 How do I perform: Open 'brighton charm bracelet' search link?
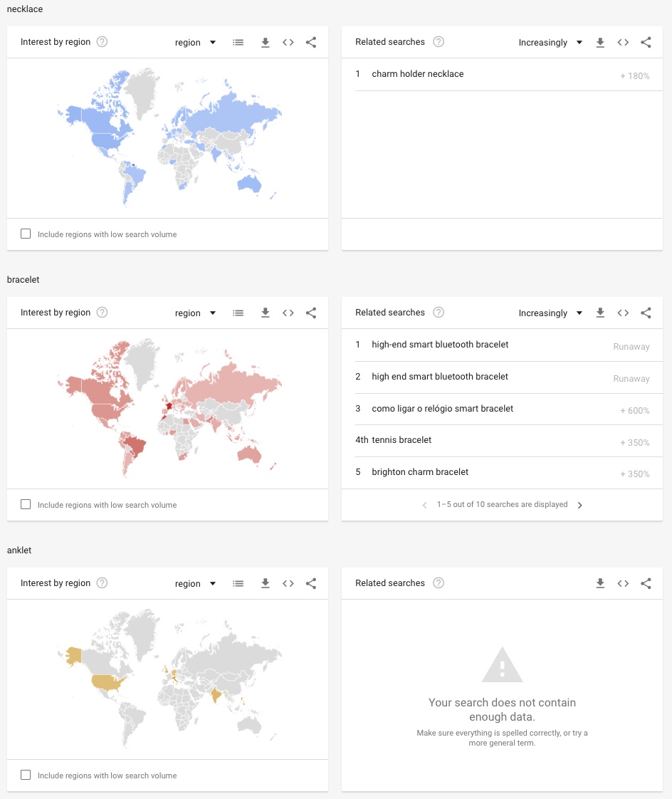420,472
